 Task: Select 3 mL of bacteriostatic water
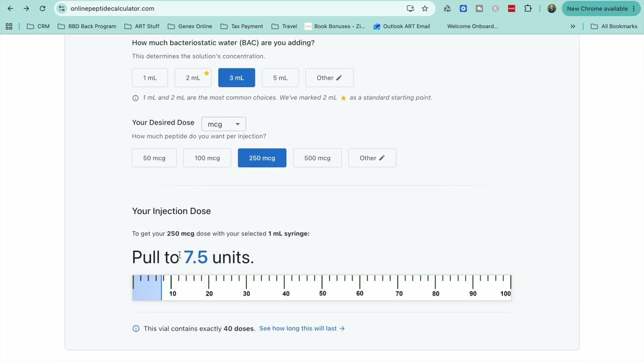click(x=236, y=77)
